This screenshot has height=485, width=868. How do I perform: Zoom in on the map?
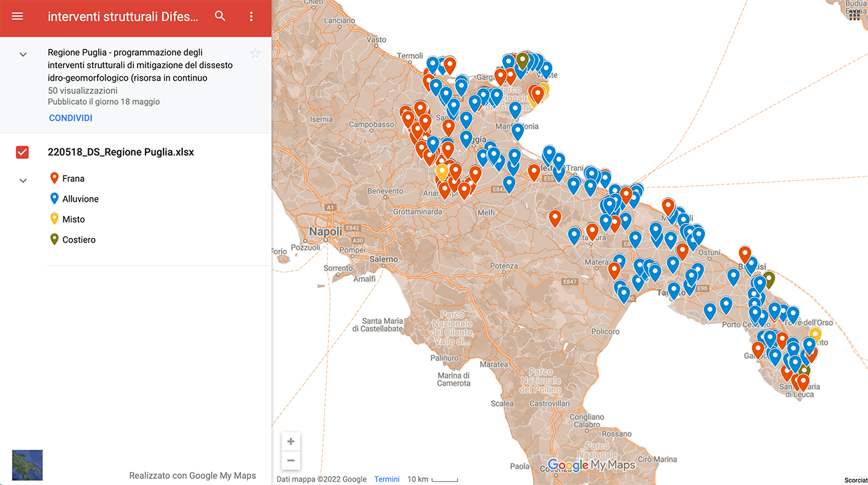(x=290, y=442)
